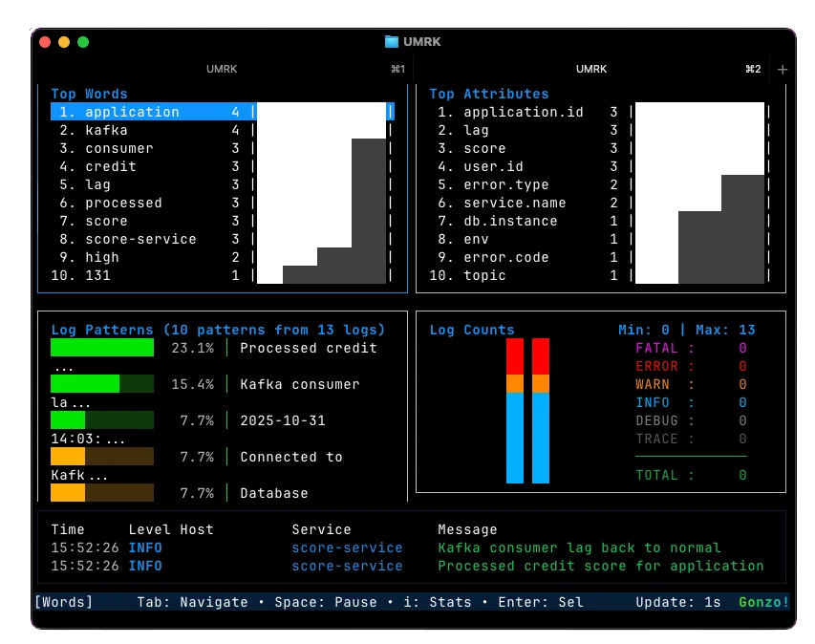This screenshot has width=815, height=644.
Task: Select 'application.id' in Top Attributes
Action: pyautogui.click(x=523, y=112)
